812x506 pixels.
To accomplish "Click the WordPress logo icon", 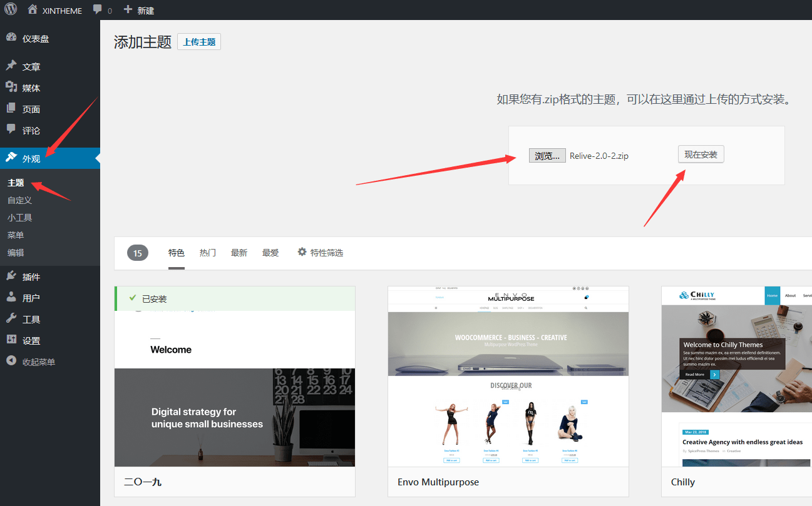I will pos(11,10).
